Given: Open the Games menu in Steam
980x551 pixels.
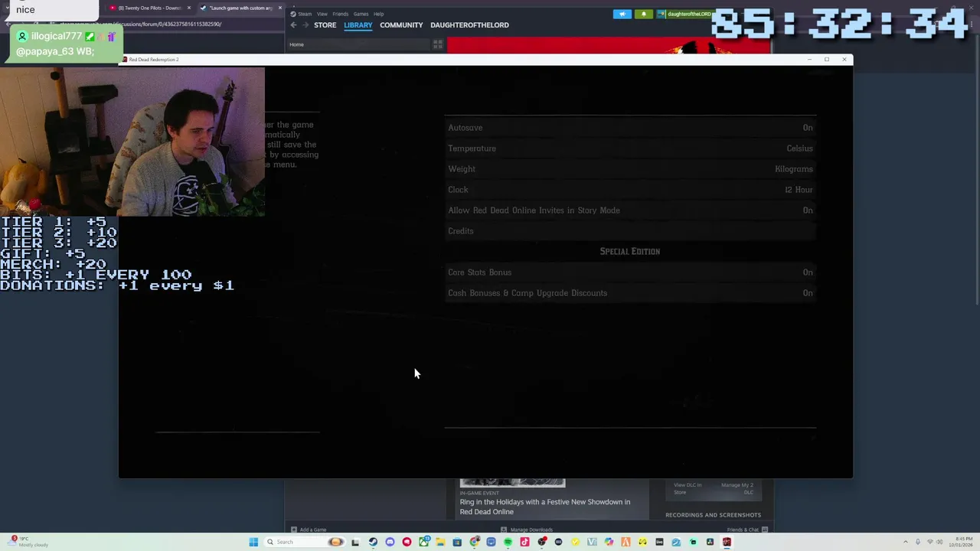Looking at the screenshot, I should (361, 14).
